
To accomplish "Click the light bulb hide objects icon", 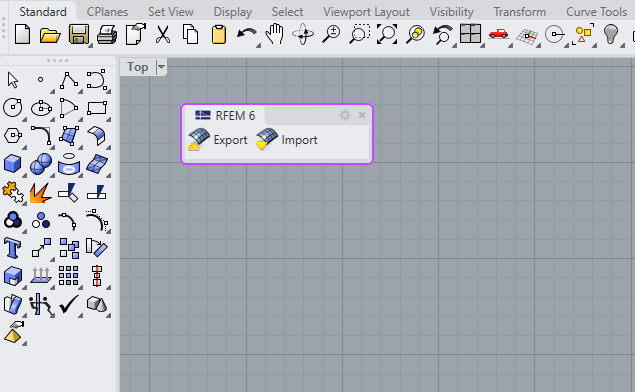I will click(611, 34).
